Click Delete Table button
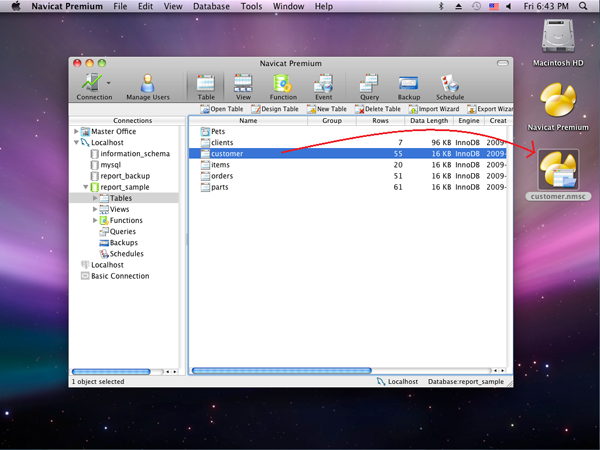The width and height of the screenshot is (600, 450). click(378, 109)
